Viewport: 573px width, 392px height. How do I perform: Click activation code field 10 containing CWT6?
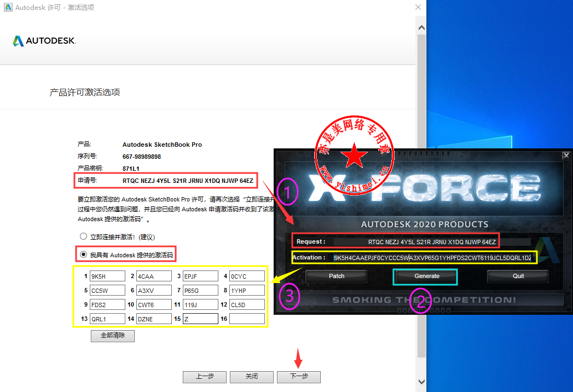[x=154, y=304]
